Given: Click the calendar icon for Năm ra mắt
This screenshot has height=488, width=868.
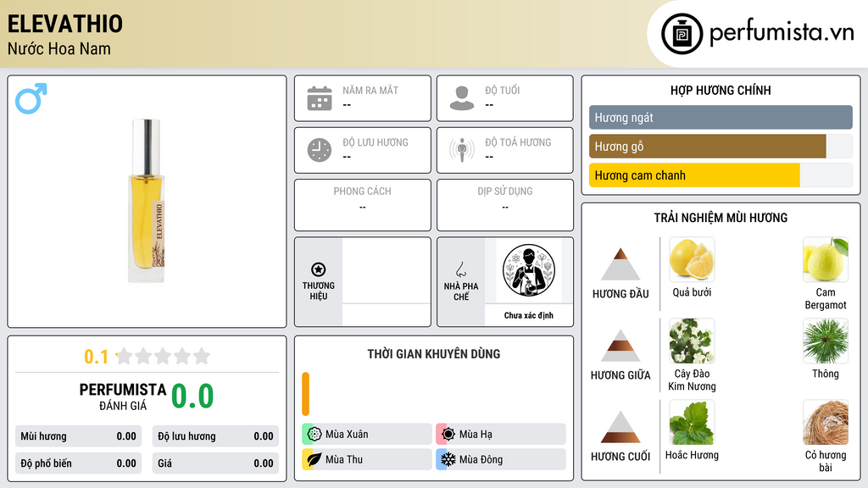Looking at the screenshot, I should tap(320, 98).
